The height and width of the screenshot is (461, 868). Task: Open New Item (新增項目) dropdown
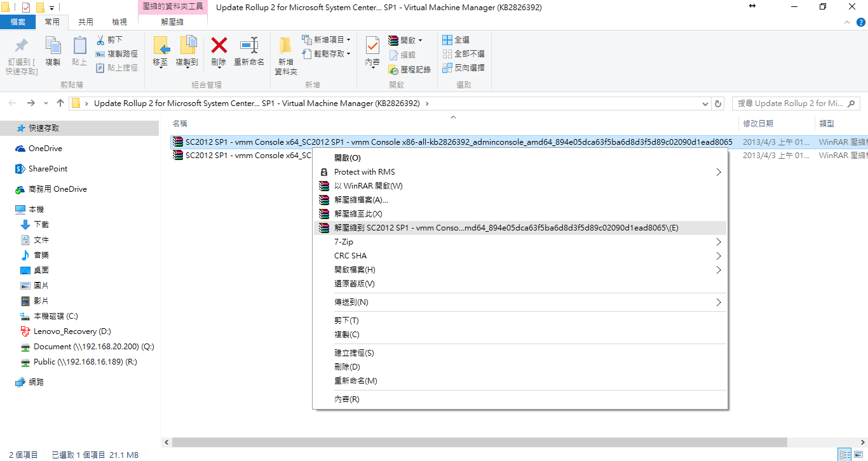click(x=326, y=40)
